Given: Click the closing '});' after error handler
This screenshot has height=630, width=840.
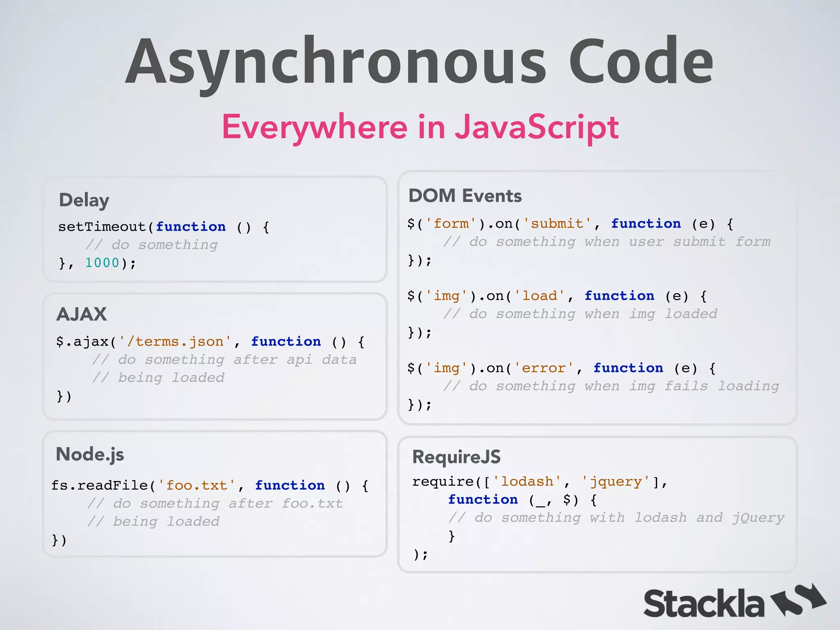Looking at the screenshot, I should click(420, 405).
